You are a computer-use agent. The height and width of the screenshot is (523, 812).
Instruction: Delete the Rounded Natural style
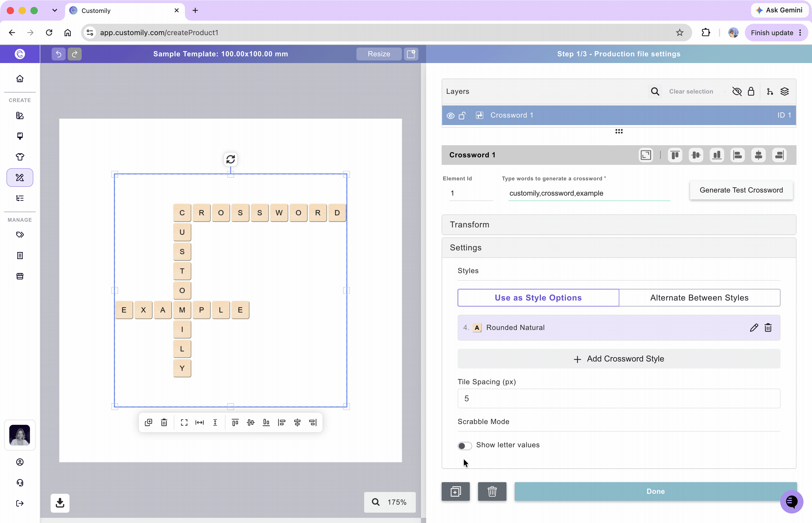(768, 327)
